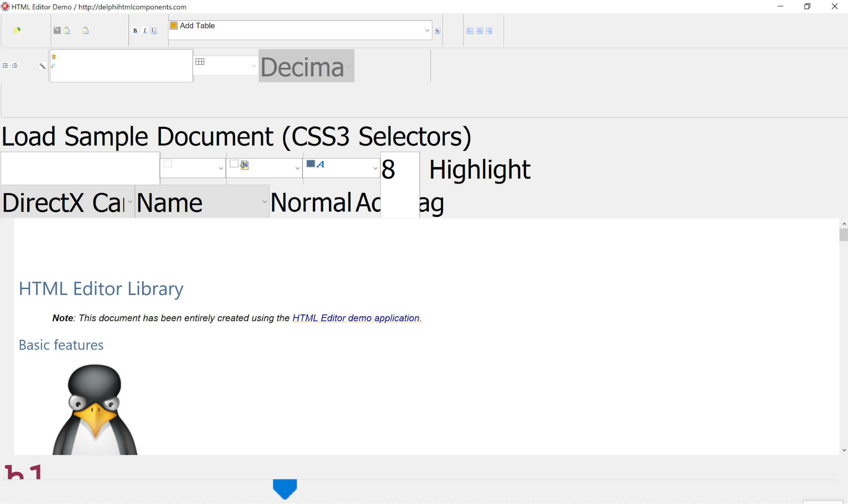The height and width of the screenshot is (504, 848).
Task: Click the paste clipboard icon
Action: 85,30
